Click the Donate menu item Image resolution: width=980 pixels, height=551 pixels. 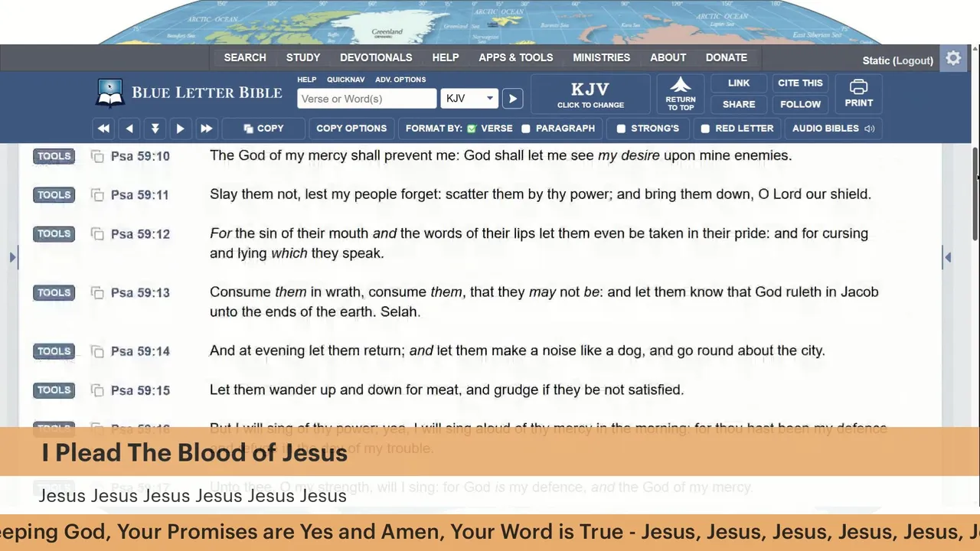(x=727, y=57)
